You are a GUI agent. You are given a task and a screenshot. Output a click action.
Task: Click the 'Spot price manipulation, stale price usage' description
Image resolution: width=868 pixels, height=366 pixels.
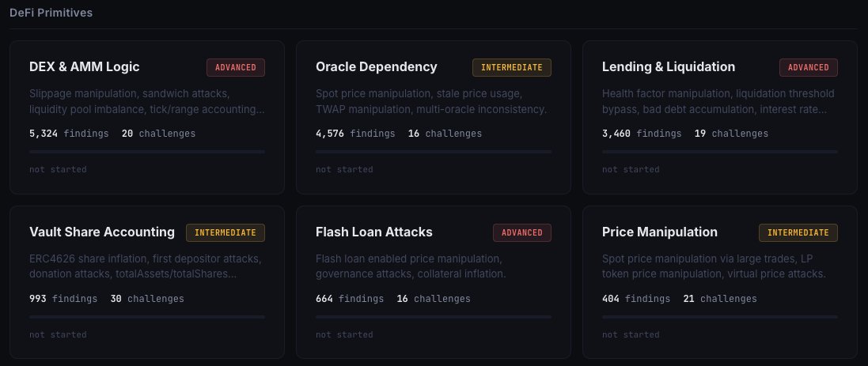pos(431,102)
